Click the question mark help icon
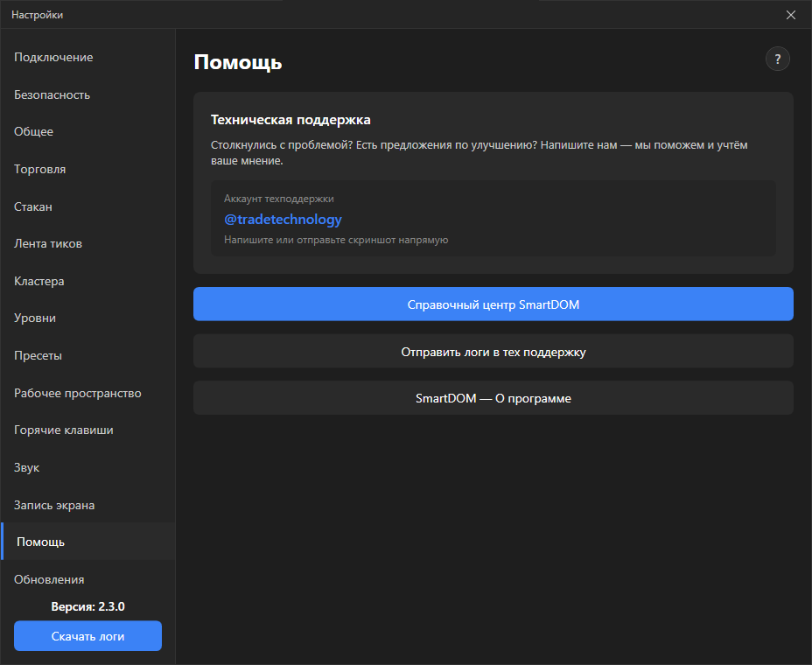This screenshot has height=665, width=812. 777,59
